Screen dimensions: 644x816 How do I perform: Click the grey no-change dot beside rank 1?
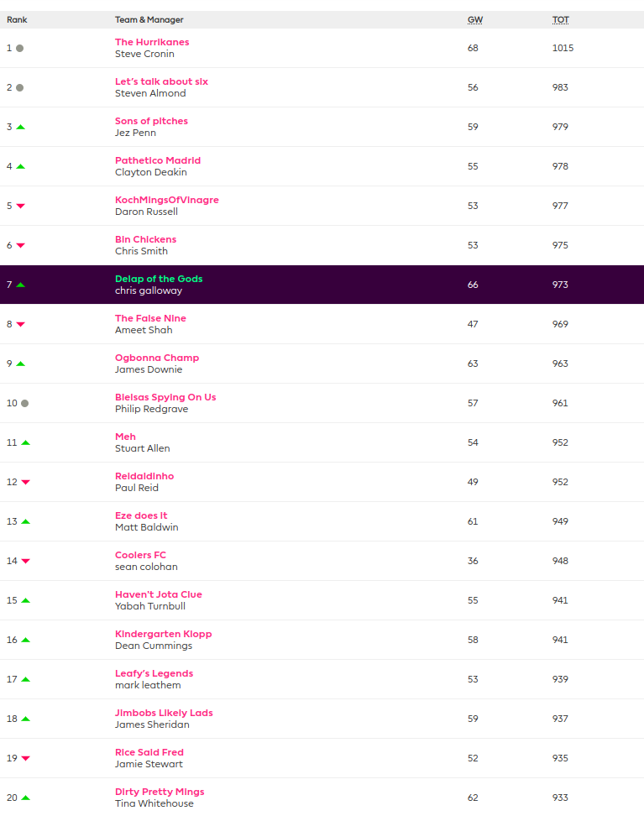pos(20,49)
